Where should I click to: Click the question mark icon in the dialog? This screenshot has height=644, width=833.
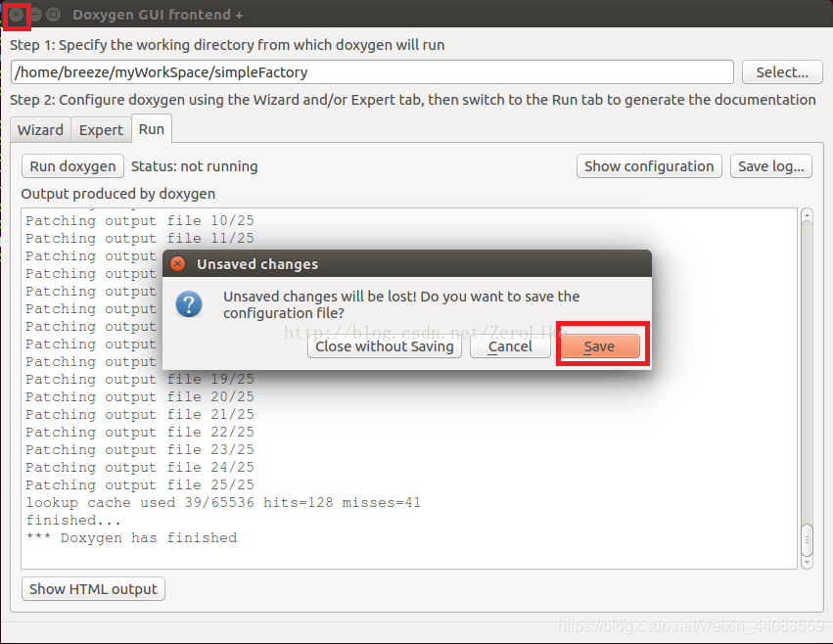click(189, 304)
